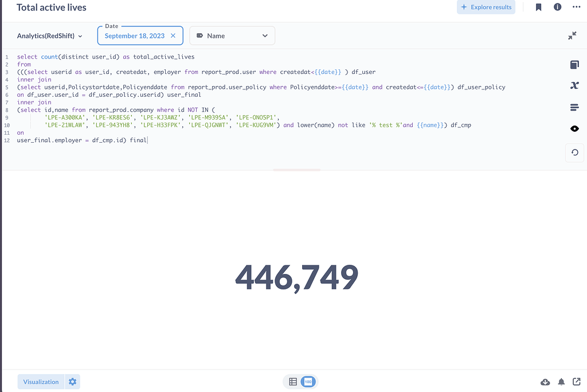The width and height of the screenshot is (587, 392).
Task: Open the Visualization settings gear
Action: click(72, 381)
